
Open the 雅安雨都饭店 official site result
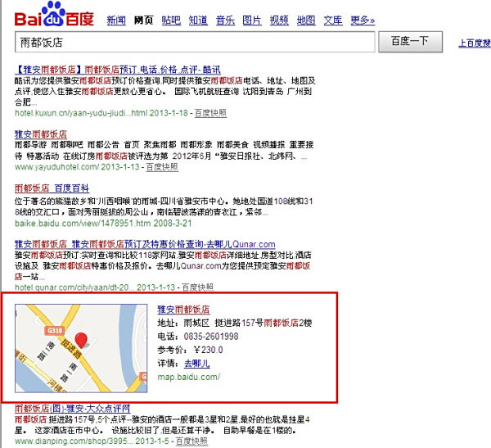[41, 134]
